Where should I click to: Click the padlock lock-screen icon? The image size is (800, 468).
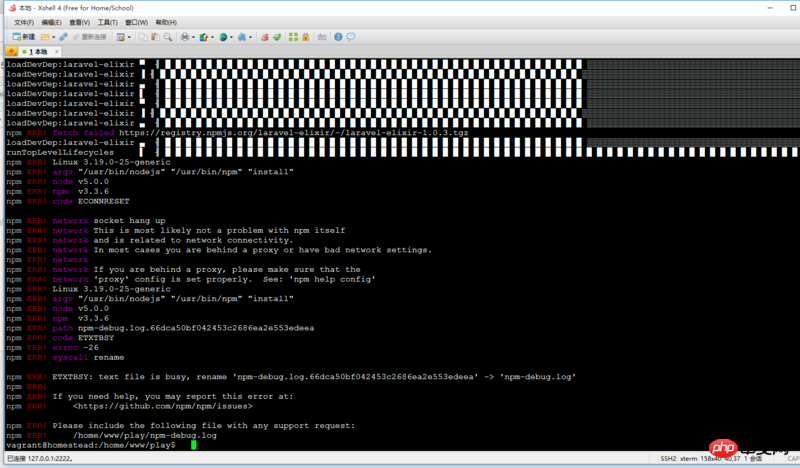(x=305, y=37)
